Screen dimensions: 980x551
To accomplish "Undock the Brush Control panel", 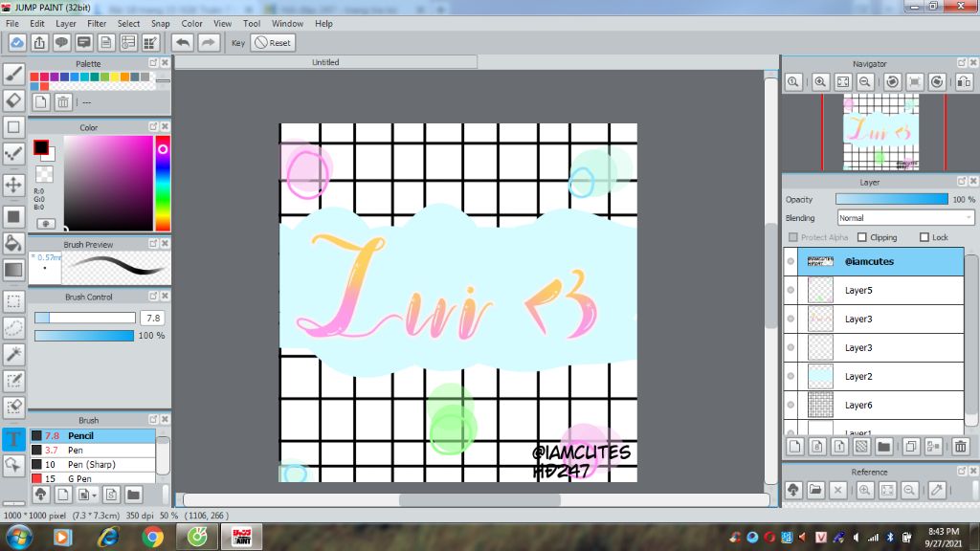I will (x=153, y=297).
